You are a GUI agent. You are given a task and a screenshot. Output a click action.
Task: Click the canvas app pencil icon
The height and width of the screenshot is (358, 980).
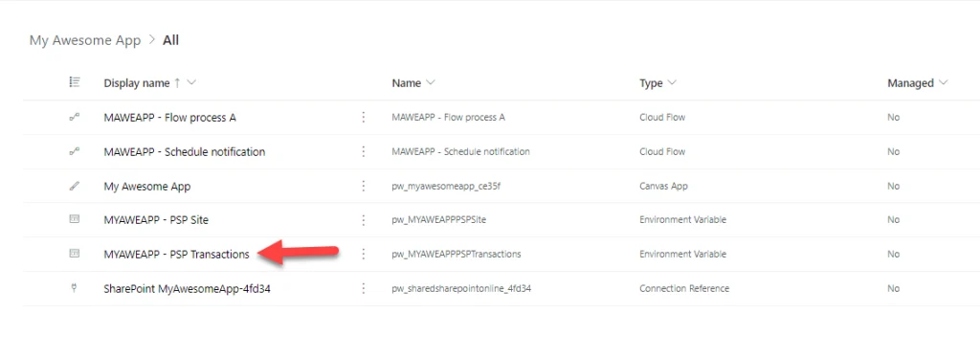tap(75, 187)
